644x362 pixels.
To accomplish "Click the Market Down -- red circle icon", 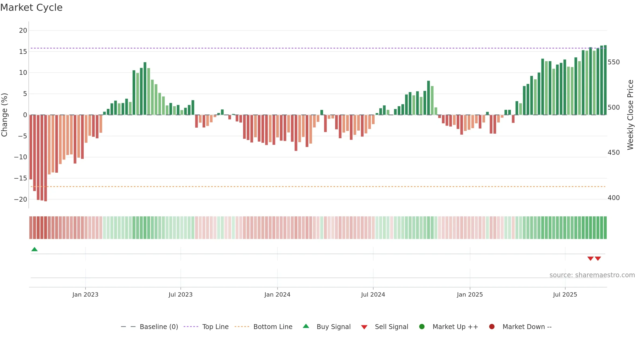I will click(492, 327).
